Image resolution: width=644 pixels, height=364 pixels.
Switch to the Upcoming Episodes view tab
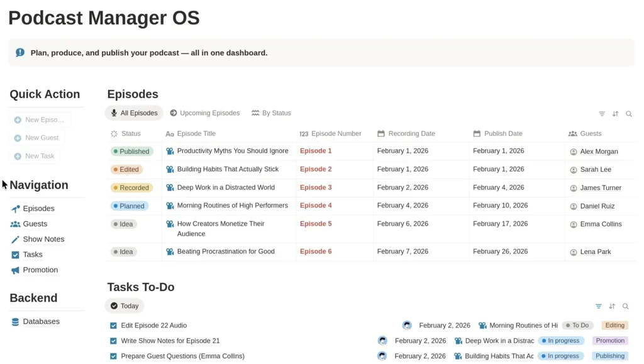tap(205, 113)
